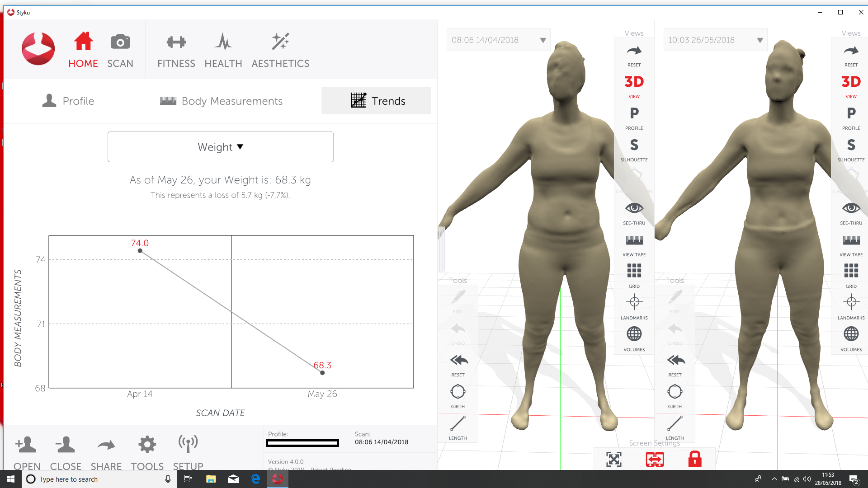Switch to the Profile tab
This screenshot has height=488, width=868.
pyautogui.click(x=68, y=101)
